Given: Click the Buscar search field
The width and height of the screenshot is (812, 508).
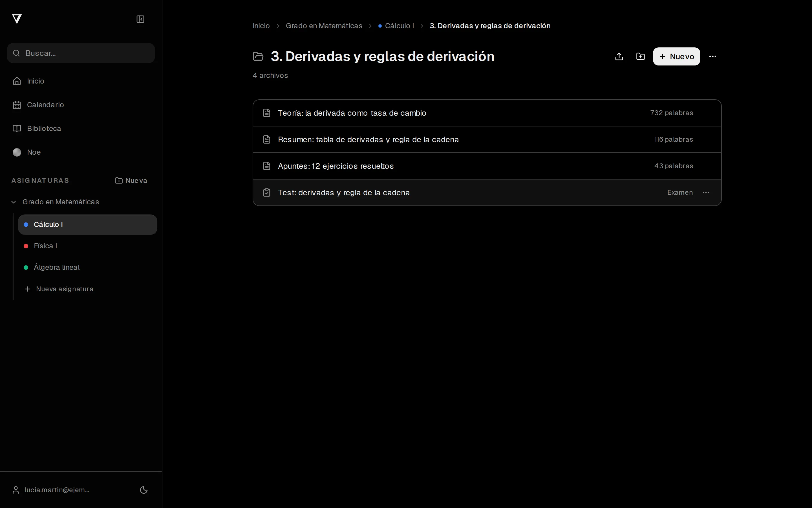Looking at the screenshot, I should 81,53.
